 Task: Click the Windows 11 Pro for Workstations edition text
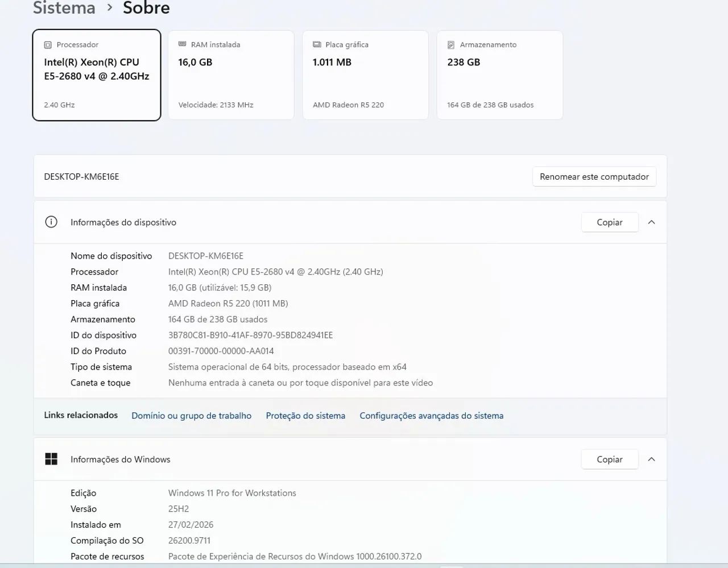(x=232, y=493)
